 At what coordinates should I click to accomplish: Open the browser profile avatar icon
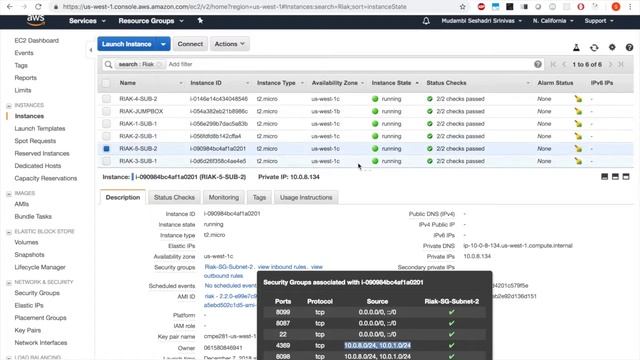point(616,7)
